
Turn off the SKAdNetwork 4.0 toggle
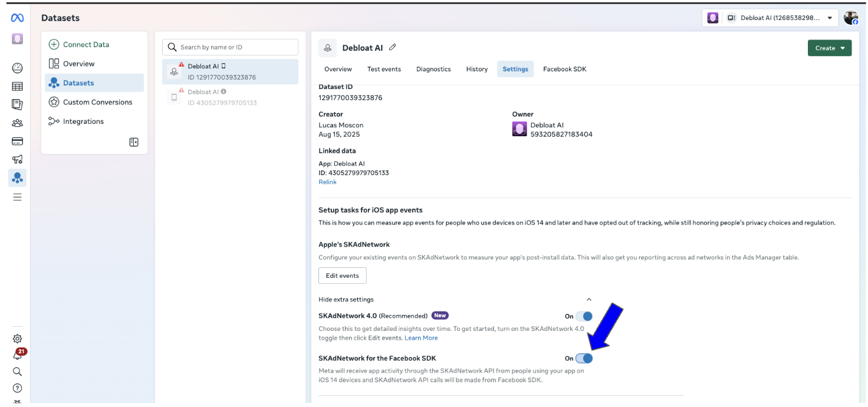click(x=584, y=316)
